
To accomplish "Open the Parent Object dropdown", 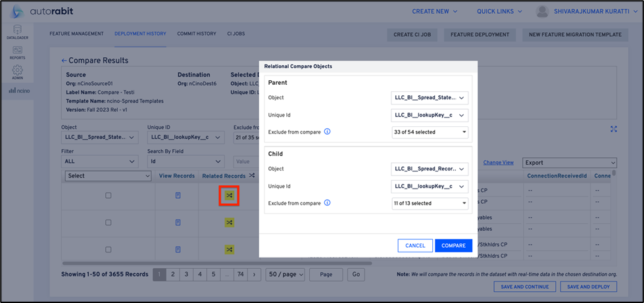I will coord(430,98).
